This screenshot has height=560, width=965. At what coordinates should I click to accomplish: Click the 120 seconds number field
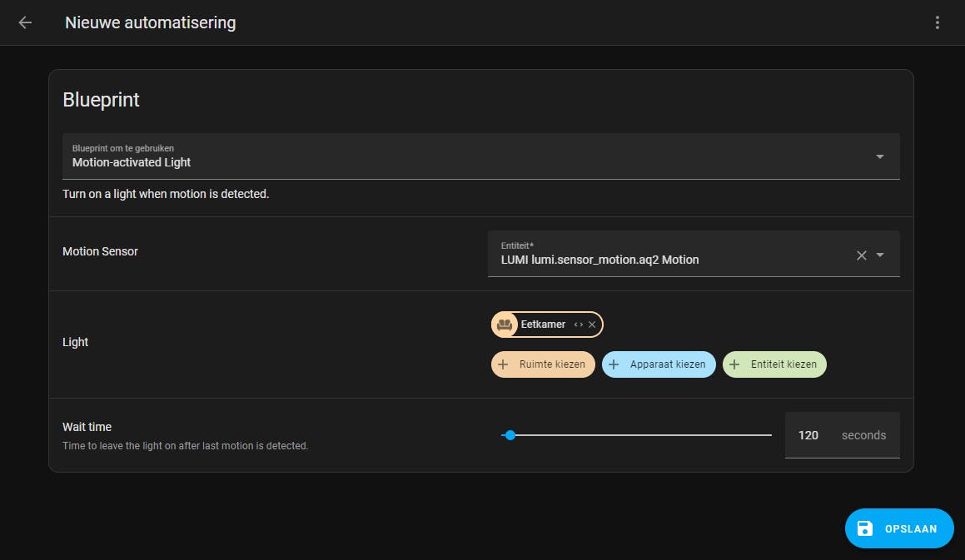808,435
